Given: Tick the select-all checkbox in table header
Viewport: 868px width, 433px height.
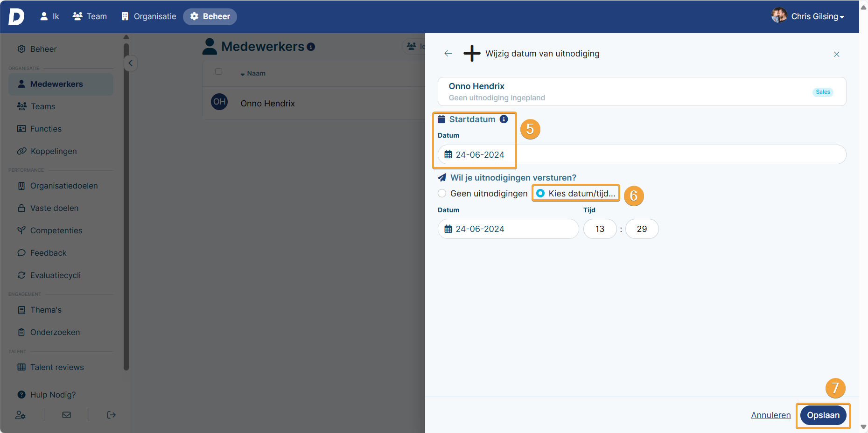Looking at the screenshot, I should click(x=218, y=71).
